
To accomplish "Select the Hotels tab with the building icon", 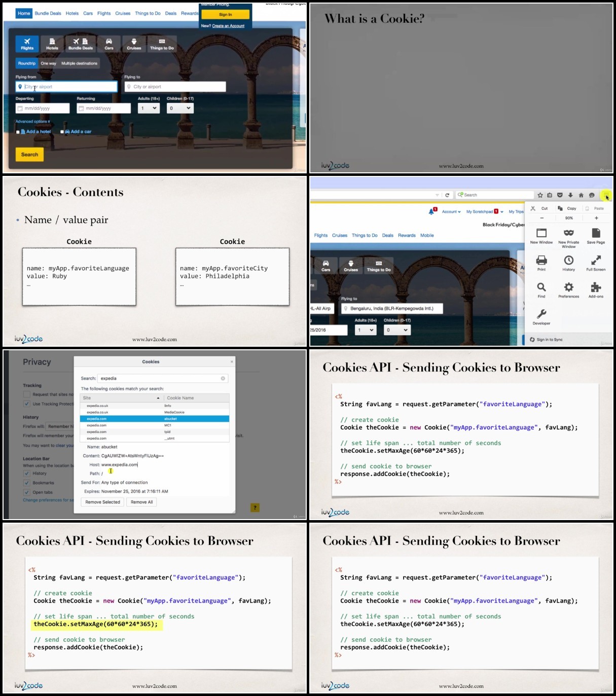I will pyautogui.click(x=52, y=44).
